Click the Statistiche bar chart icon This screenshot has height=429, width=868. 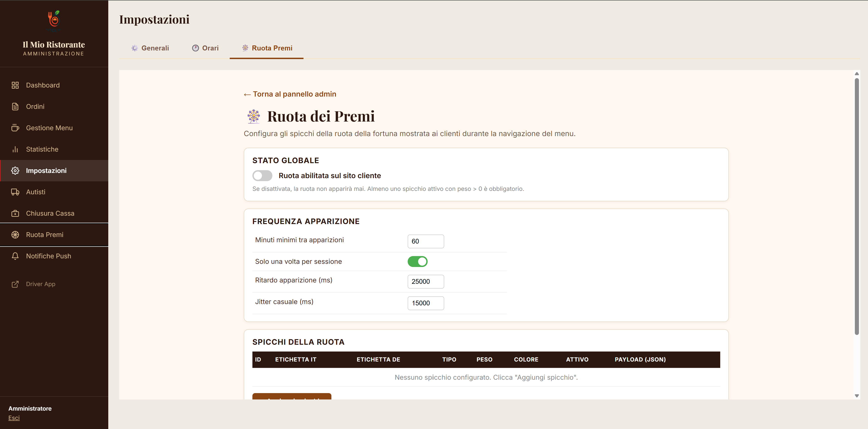[15, 150]
